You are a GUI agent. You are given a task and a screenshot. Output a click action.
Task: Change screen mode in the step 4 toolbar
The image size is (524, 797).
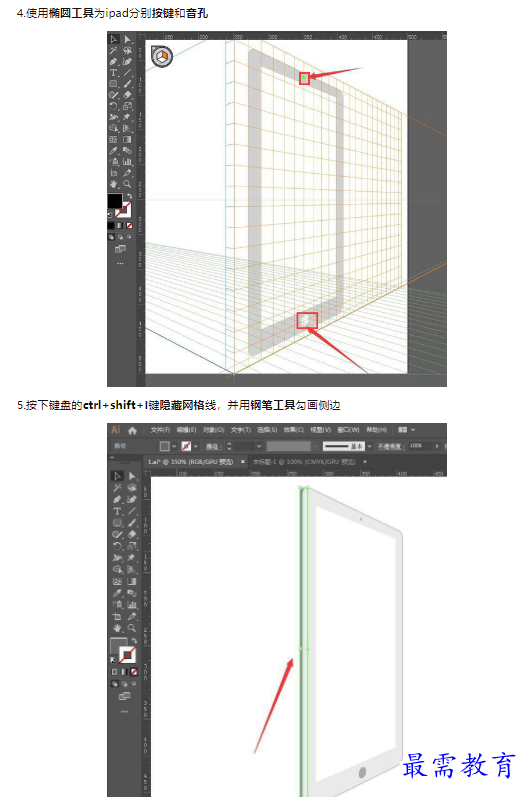[x=120, y=249]
